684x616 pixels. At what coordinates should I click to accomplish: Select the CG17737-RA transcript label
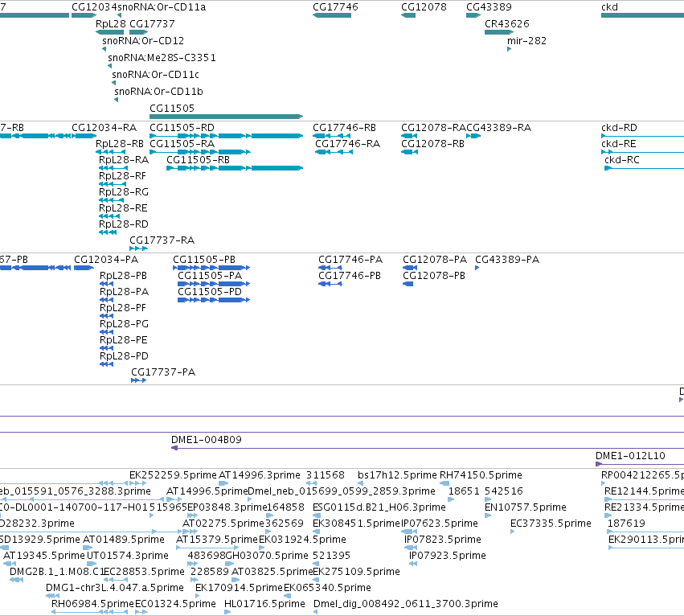coord(162,240)
